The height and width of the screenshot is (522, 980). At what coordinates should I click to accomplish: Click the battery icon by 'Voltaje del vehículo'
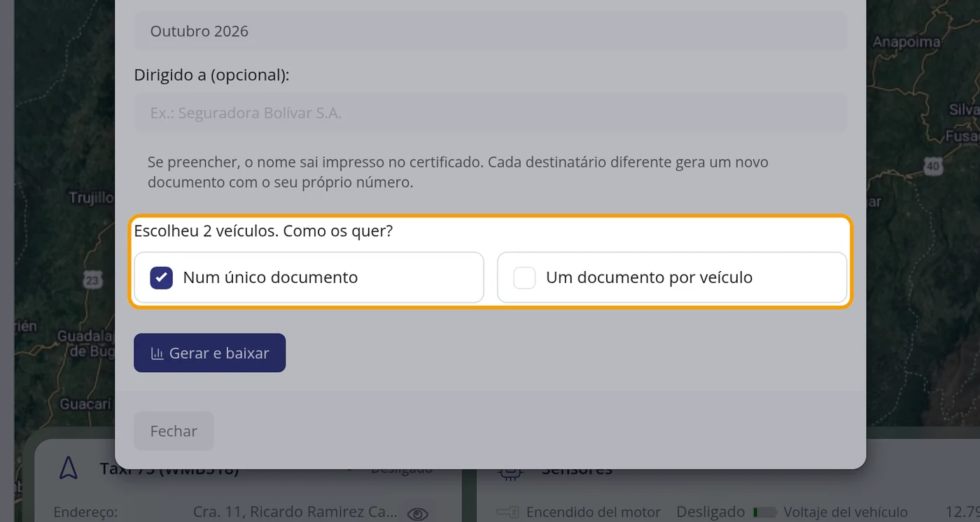(766, 512)
